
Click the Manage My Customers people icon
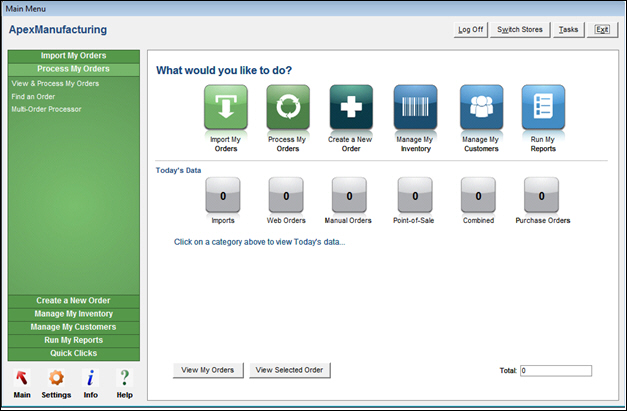coord(481,107)
